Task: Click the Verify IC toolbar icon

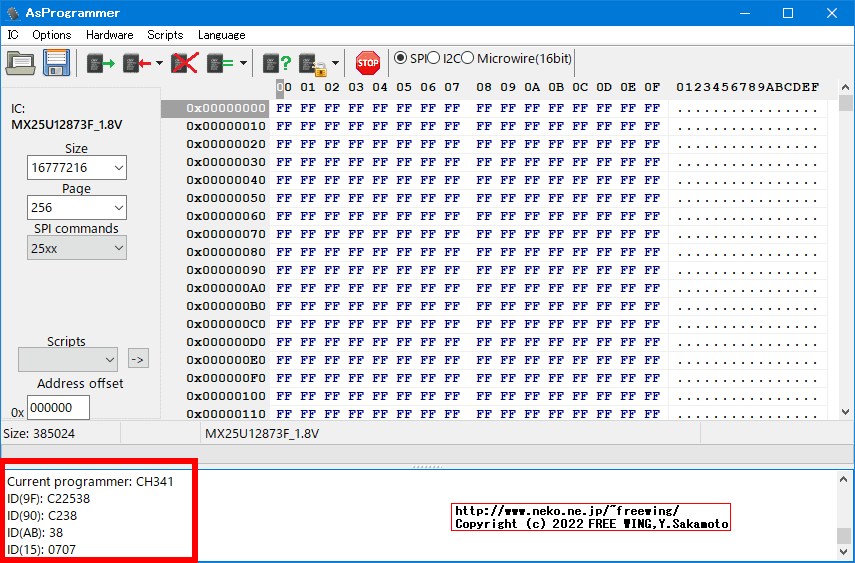Action: [220, 63]
